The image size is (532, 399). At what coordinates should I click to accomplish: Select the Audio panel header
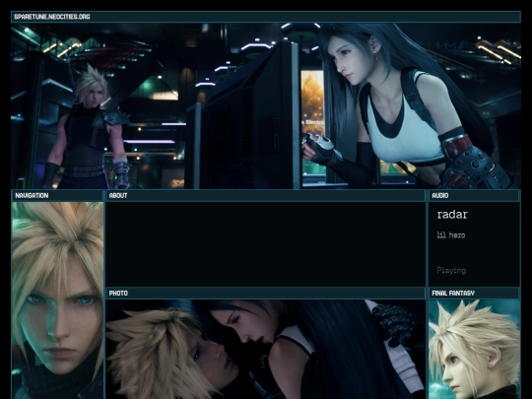(x=474, y=195)
